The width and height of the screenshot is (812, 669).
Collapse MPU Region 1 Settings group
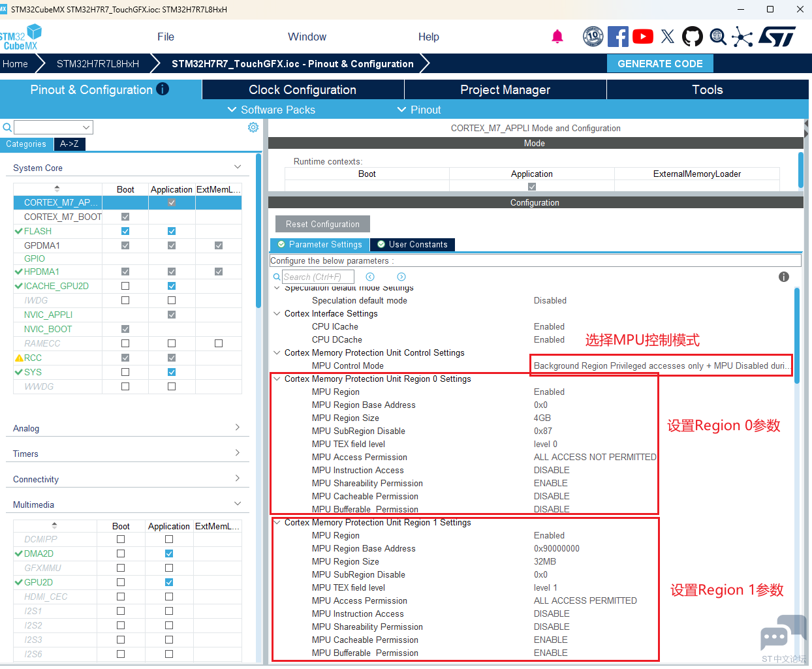(x=277, y=522)
